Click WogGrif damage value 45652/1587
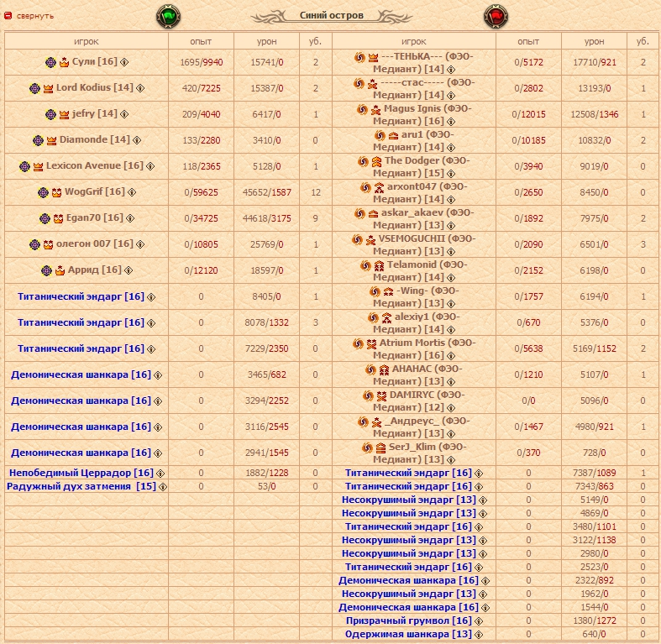661x644 pixels. tap(267, 192)
